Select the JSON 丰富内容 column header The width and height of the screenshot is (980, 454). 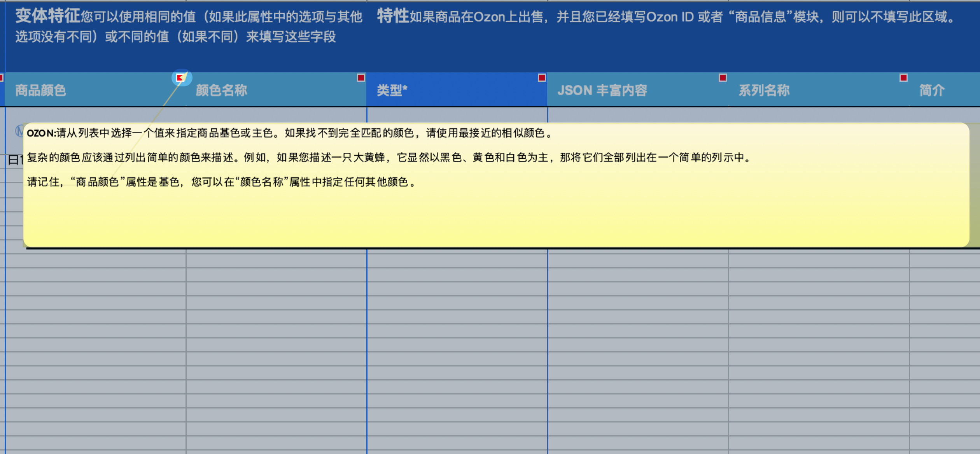coord(638,90)
